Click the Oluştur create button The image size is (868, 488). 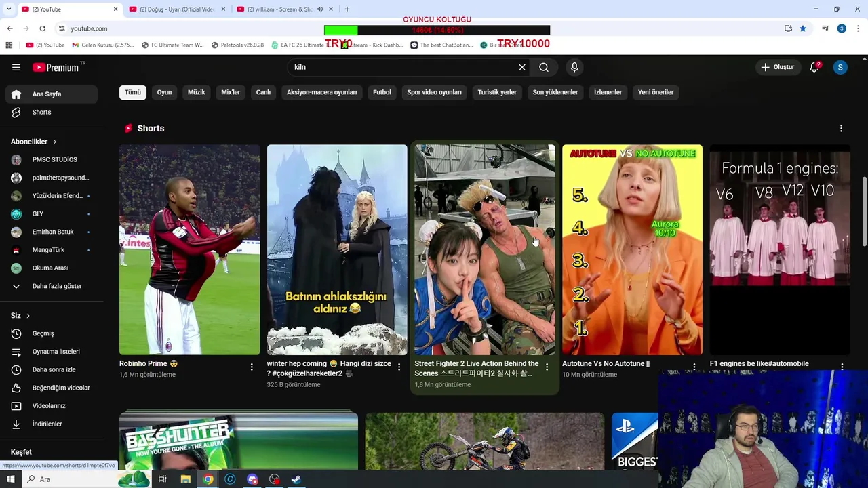(x=777, y=67)
